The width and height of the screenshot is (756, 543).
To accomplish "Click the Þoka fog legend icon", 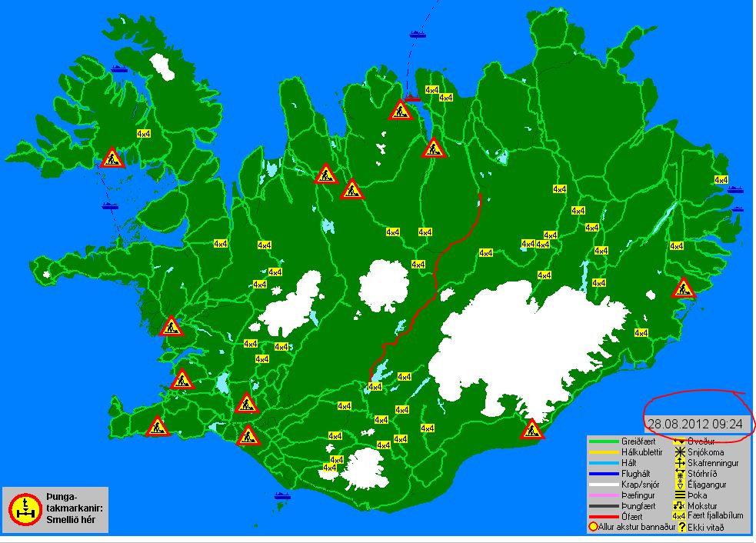I will pos(680,495).
